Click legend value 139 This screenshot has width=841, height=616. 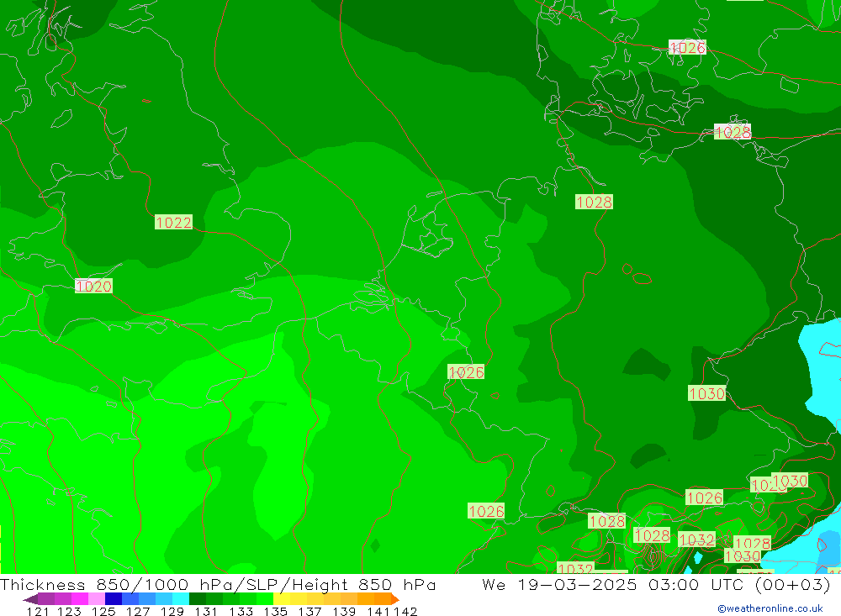tap(344, 611)
